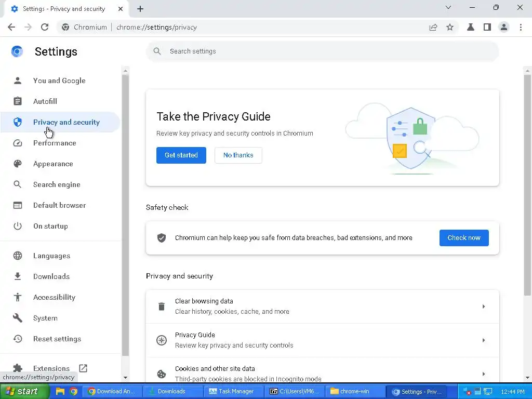The width and height of the screenshot is (532, 399).
Task: Open the three-dot Chromium menu
Action: tap(521, 27)
